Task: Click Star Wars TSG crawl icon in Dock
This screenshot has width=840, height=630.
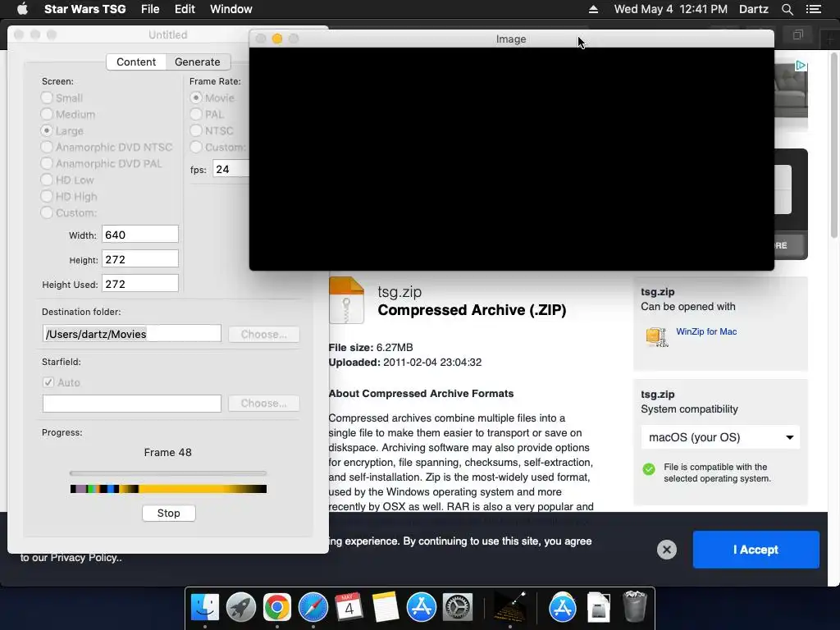Action: (509, 608)
